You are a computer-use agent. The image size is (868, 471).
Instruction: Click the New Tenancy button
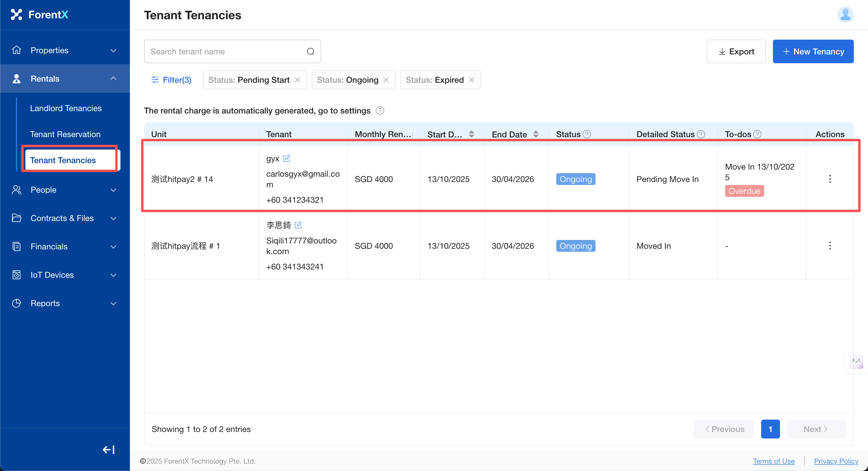(813, 52)
